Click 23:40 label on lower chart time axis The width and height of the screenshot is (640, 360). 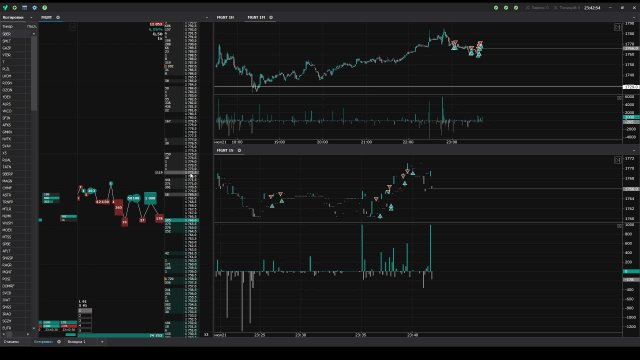(x=412, y=335)
